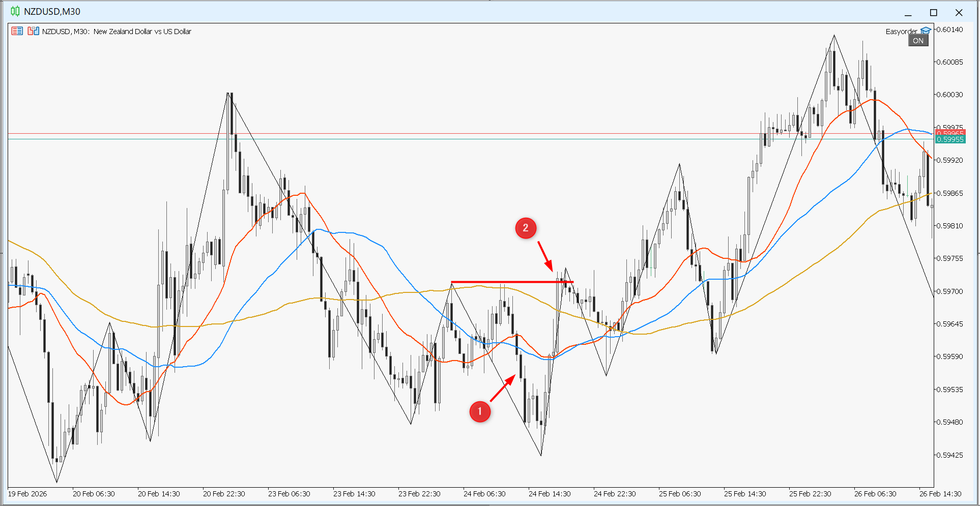Toggle the Easyorder ON button

(918, 41)
